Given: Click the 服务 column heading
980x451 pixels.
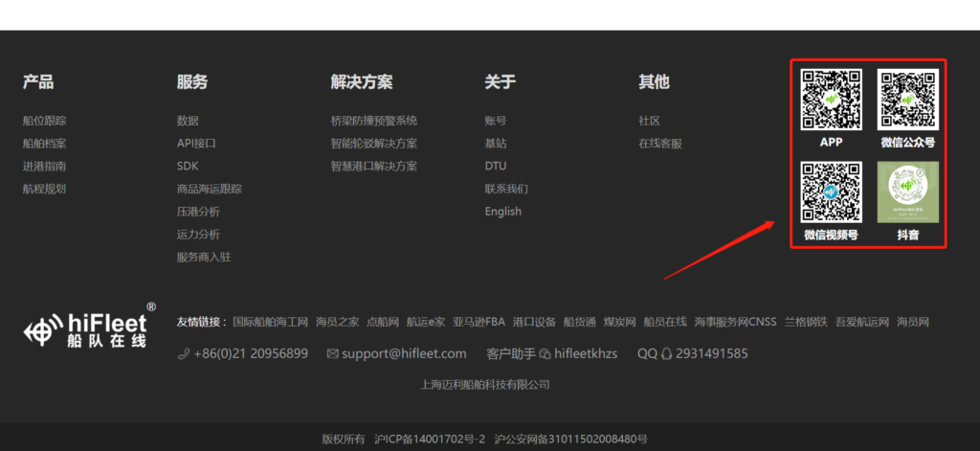Looking at the screenshot, I should click(x=191, y=82).
